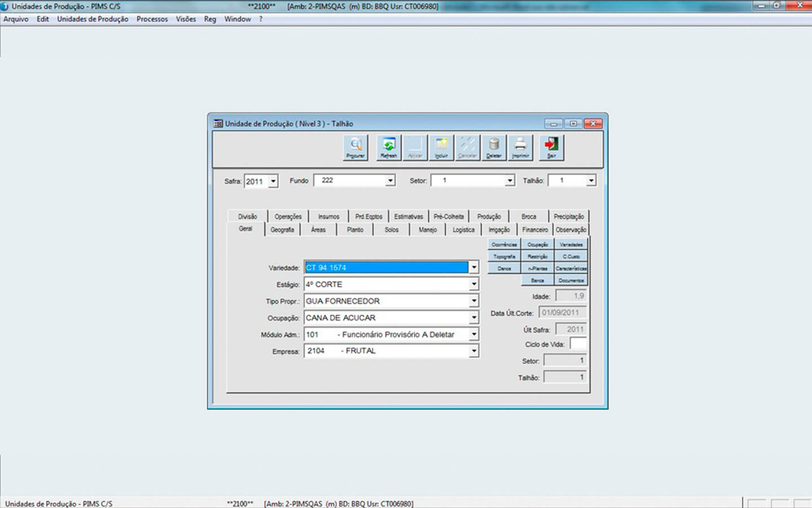Print using the Imprimir icon

click(x=520, y=147)
